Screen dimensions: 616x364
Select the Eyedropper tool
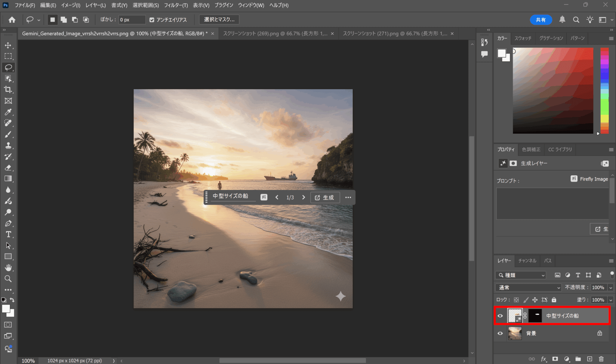pos(8,112)
